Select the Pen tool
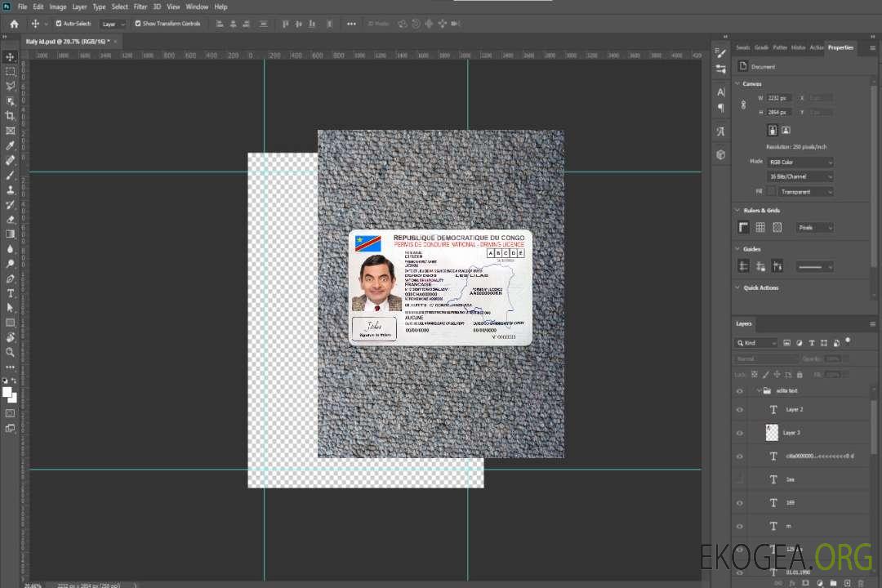882x588 pixels. pyautogui.click(x=10, y=278)
